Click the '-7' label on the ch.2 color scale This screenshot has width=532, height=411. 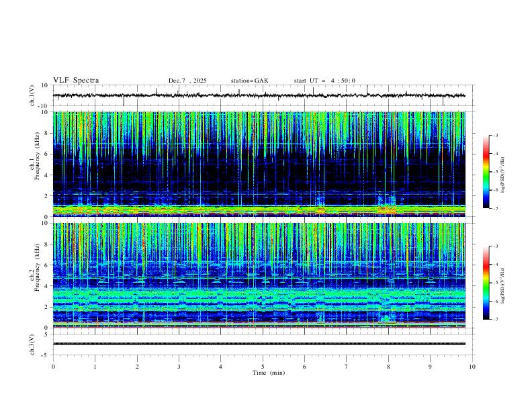495,320
